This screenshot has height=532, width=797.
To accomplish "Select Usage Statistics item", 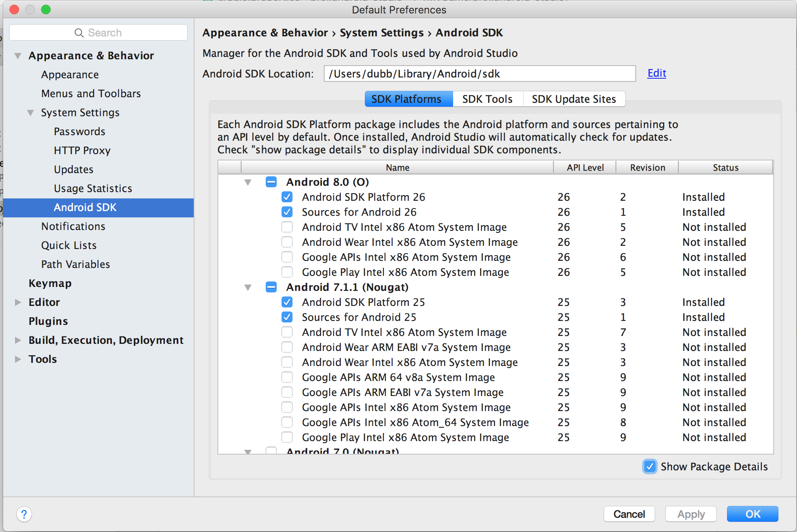I will click(93, 189).
